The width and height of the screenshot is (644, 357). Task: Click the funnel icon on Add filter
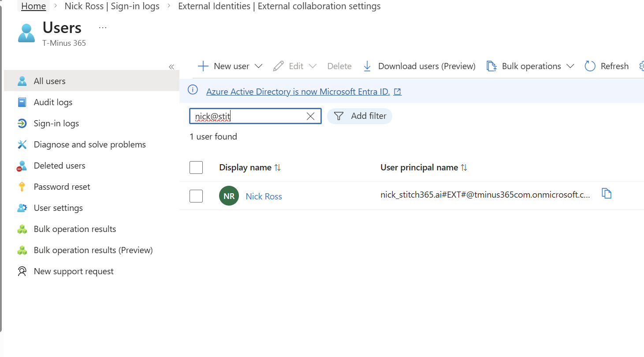tap(339, 116)
